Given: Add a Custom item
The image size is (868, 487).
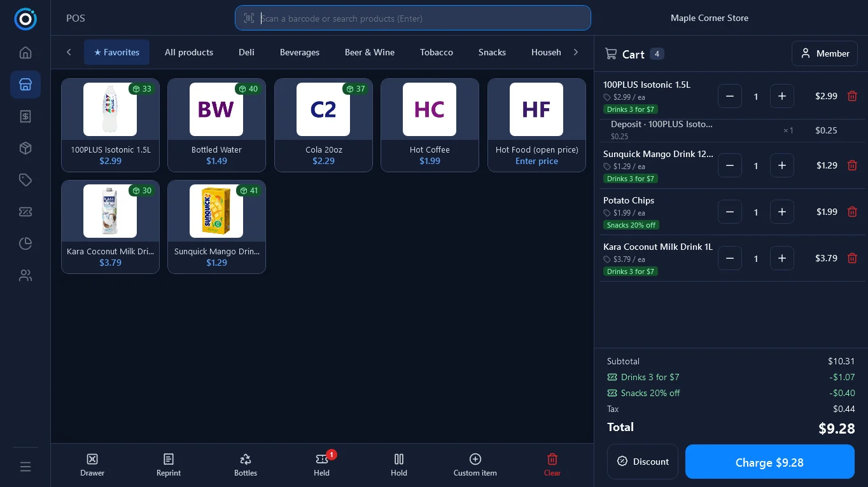Looking at the screenshot, I should click(475, 465).
